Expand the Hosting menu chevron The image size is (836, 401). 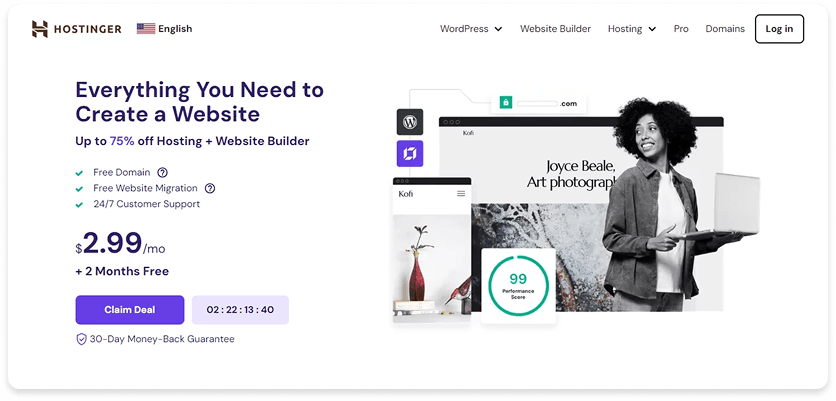coord(652,29)
